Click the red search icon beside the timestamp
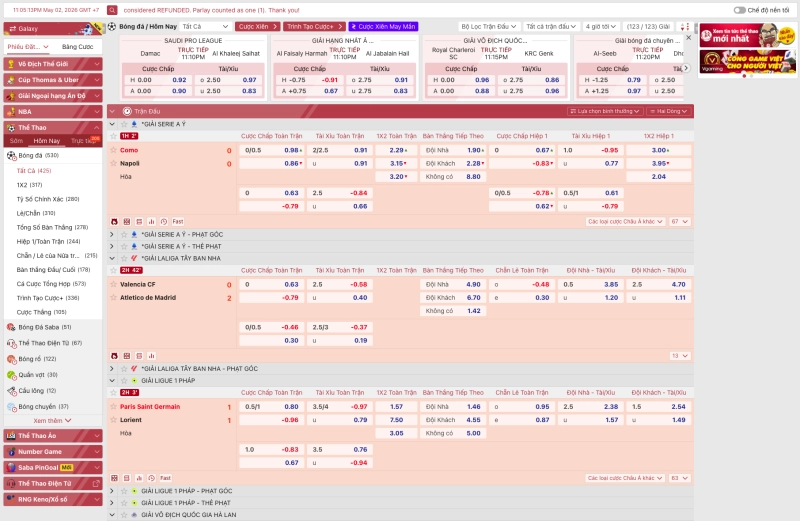800x521 pixels. [x=112, y=10]
